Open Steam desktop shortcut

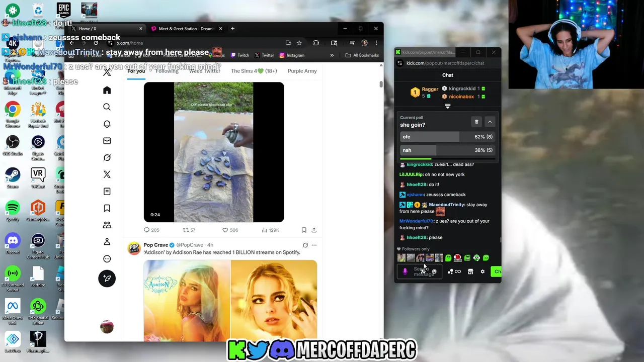pos(13,178)
